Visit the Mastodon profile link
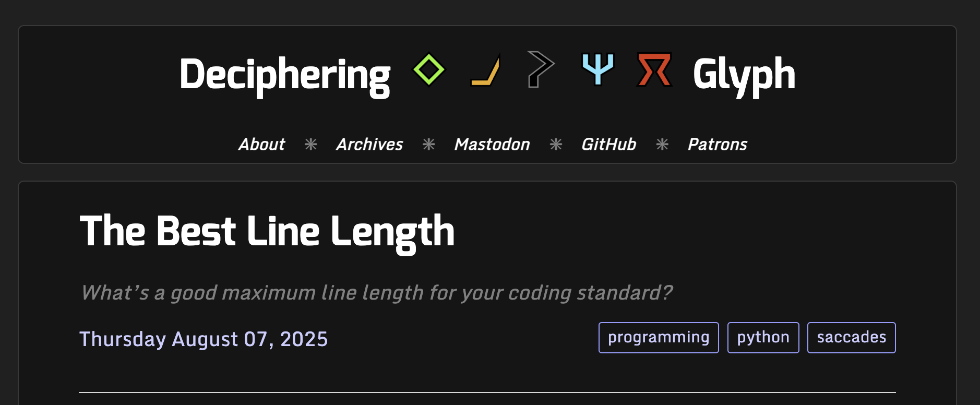 coord(492,144)
